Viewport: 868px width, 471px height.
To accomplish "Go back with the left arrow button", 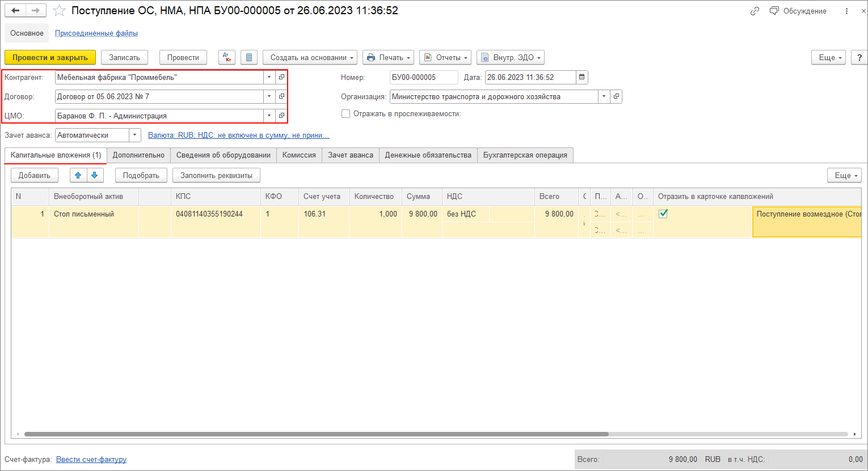I will tap(15, 10).
